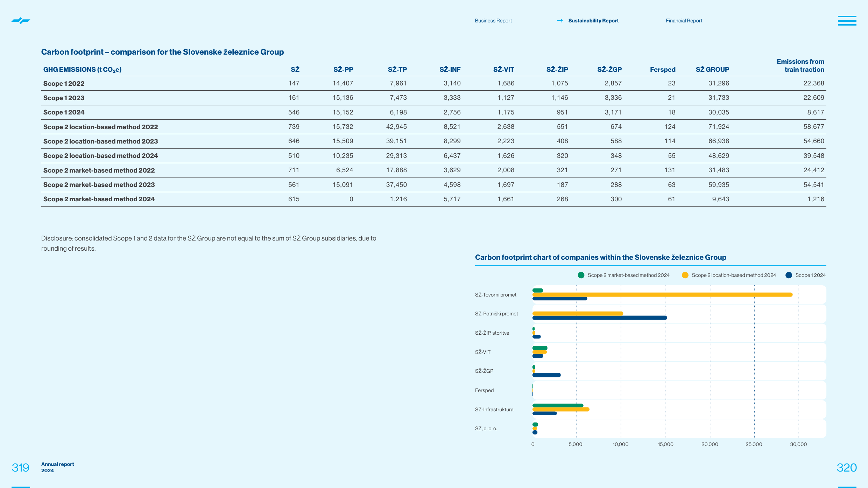
Task: Click the green Scope 2 market-based legend dot
Action: (x=581, y=275)
